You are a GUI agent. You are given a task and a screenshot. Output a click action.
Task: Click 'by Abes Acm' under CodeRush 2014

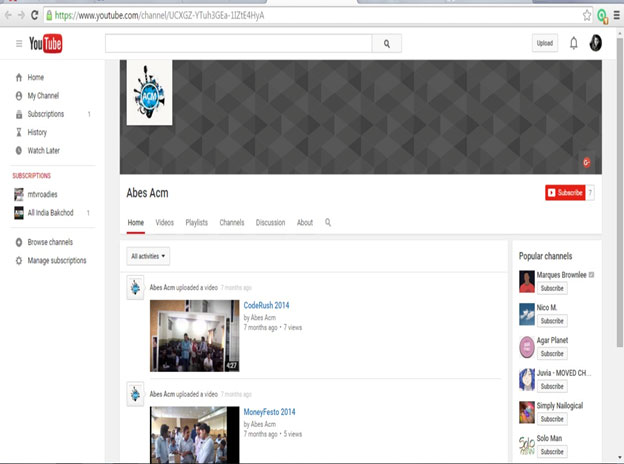tap(259, 318)
